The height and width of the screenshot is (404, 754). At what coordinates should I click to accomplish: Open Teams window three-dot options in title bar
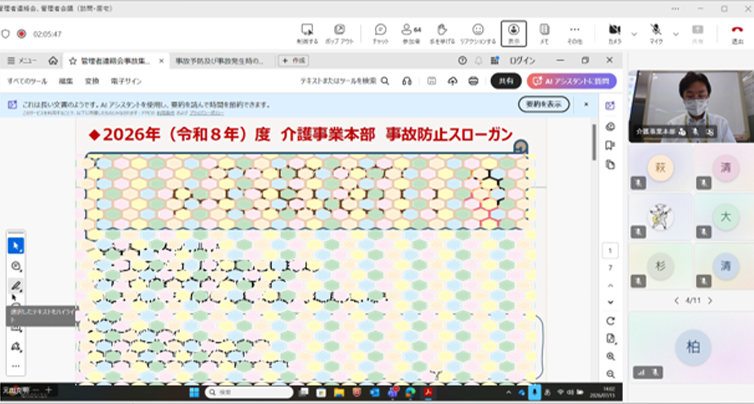676,9
